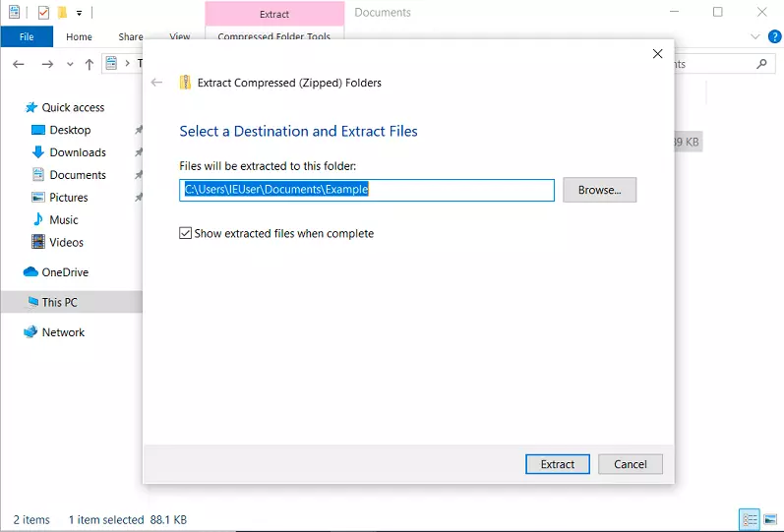Screen dimensions: 784x532
Task: Maximize the Documents Explorer window
Action: click(x=717, y=12)
